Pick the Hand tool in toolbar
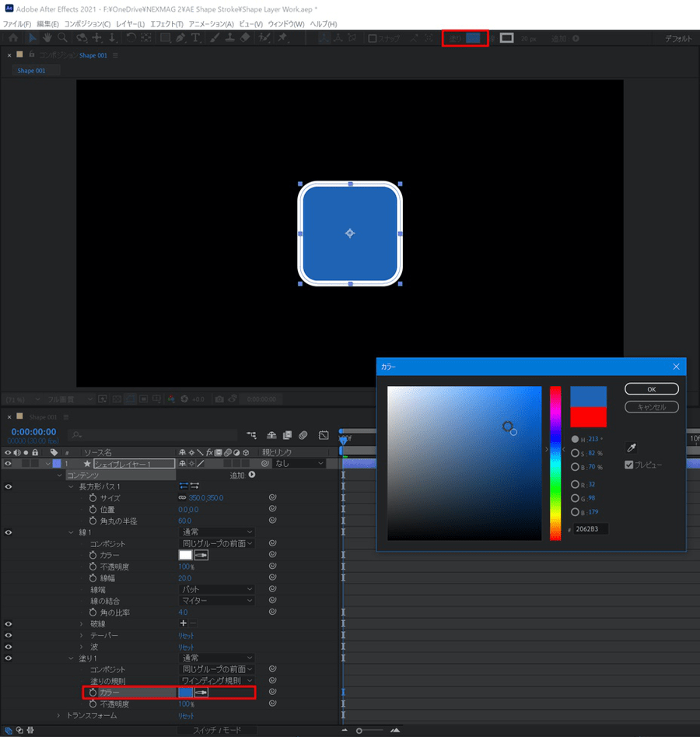Screen dimensions: 700x737 coord(47,38)
